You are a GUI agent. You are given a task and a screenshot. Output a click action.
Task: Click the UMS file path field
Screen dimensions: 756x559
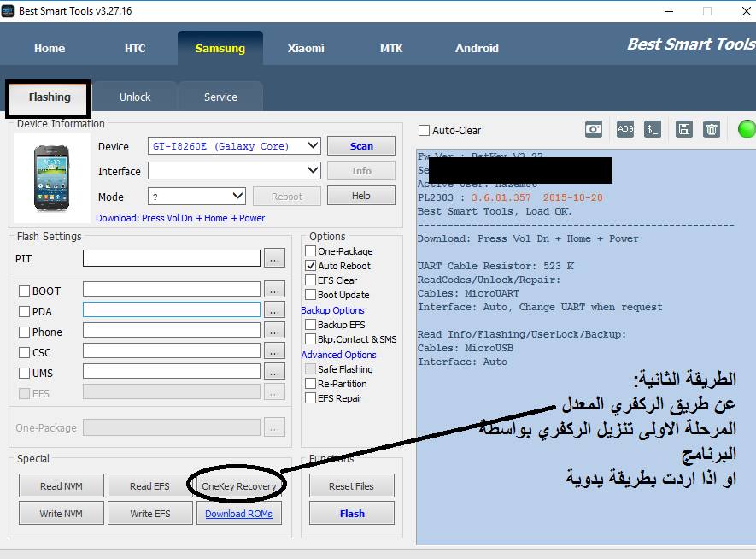(x=172, y=371)
